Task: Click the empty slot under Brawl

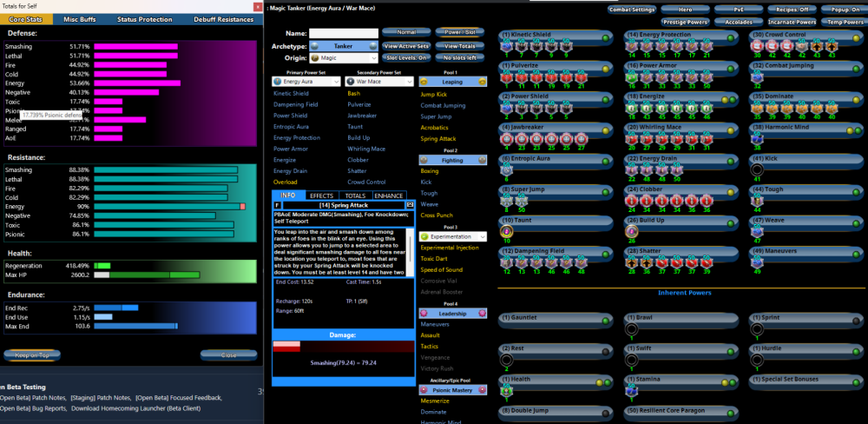Action: pyautogui.click(x=631, y=328)
